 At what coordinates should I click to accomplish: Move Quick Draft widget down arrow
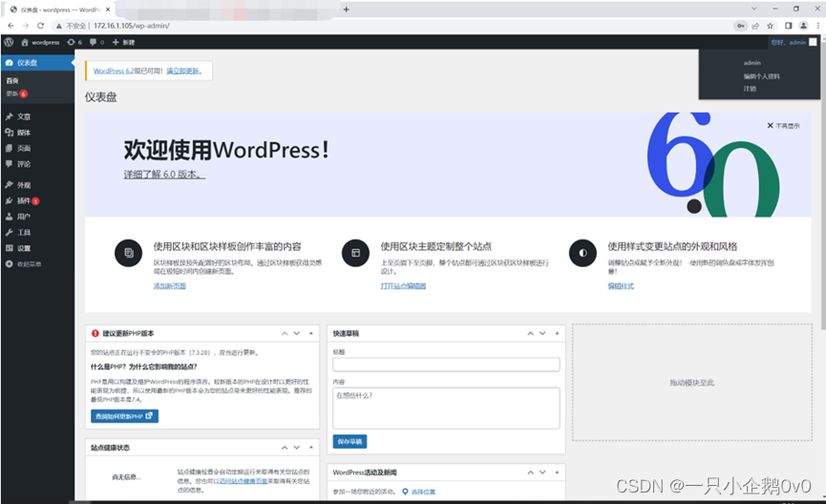(x=542, y=333)
